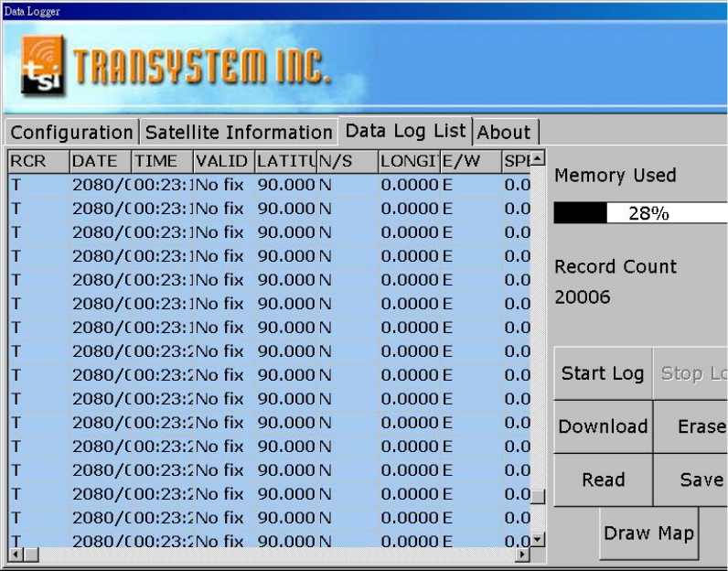The height and width of the screenshot is (571, 728).
Task: Sort by the RCR column header
Action: pyautogui.click(x=39, y=161)
